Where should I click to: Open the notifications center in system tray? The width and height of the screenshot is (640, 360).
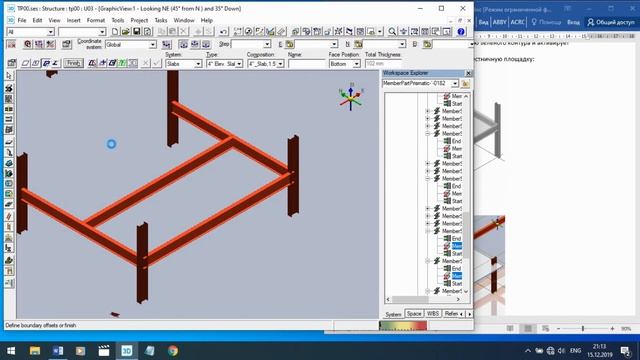624,351
